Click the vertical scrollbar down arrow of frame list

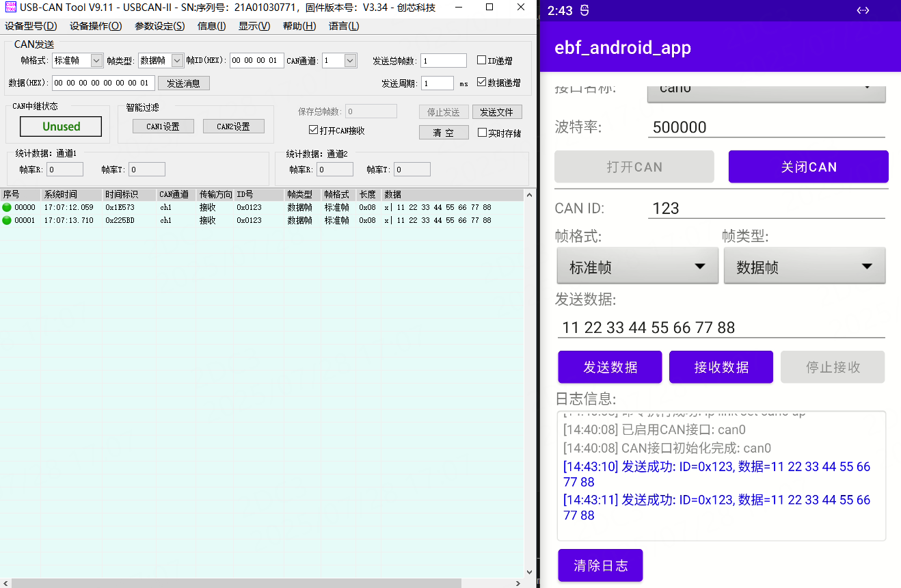[529, 572]
